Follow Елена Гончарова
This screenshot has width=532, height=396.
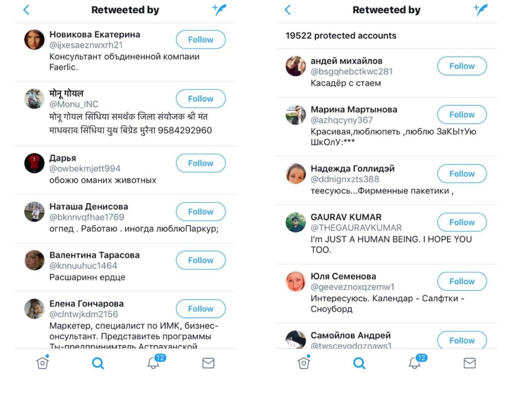tap(201, 309)
